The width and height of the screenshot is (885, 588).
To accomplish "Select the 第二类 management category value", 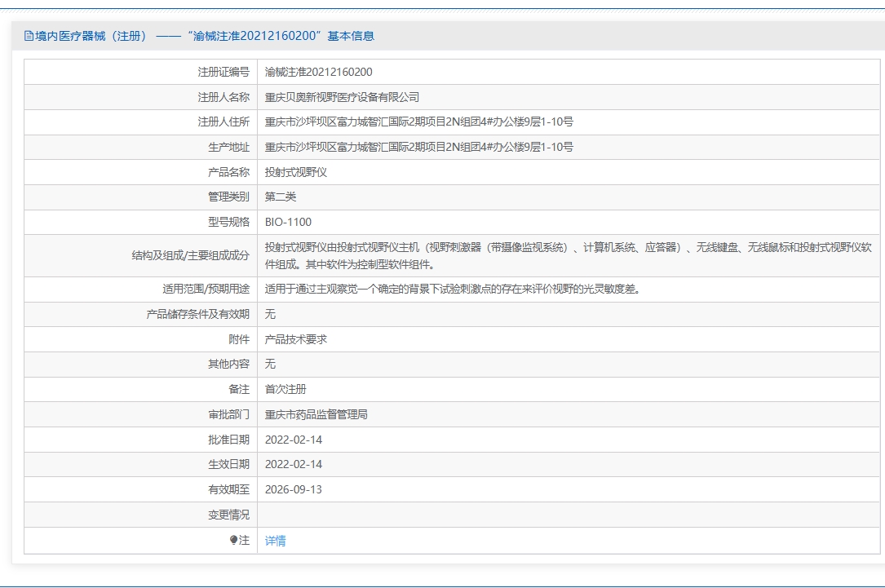I will coord(281,197).
